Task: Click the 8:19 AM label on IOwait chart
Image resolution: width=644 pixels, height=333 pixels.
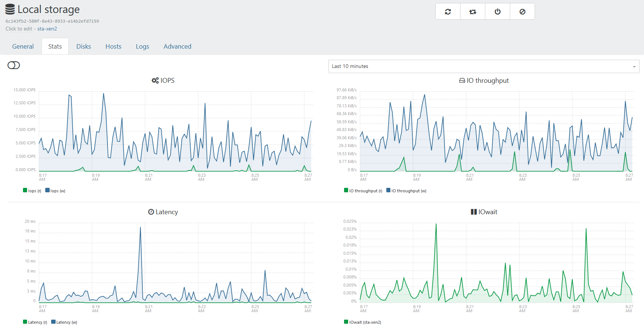Action: 416,309
